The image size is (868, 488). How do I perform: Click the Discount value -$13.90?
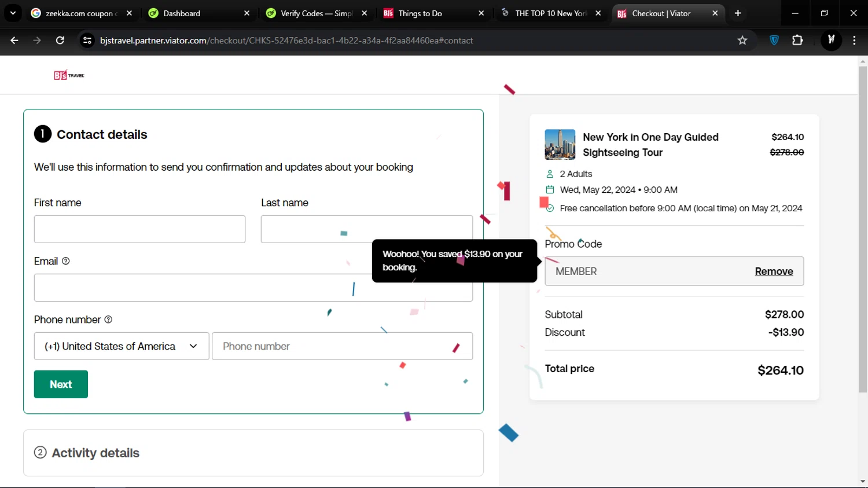786,332
